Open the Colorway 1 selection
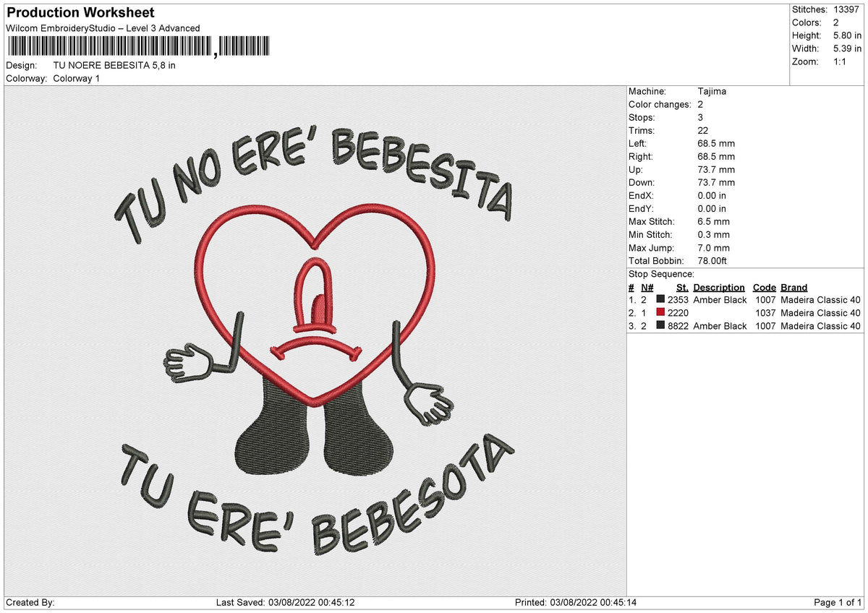This screenshot has height=613, width=868. (76, 79)
